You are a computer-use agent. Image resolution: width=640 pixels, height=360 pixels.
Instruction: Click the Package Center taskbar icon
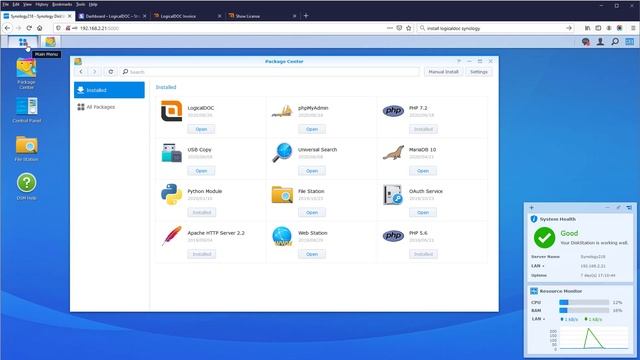[50, 42]
